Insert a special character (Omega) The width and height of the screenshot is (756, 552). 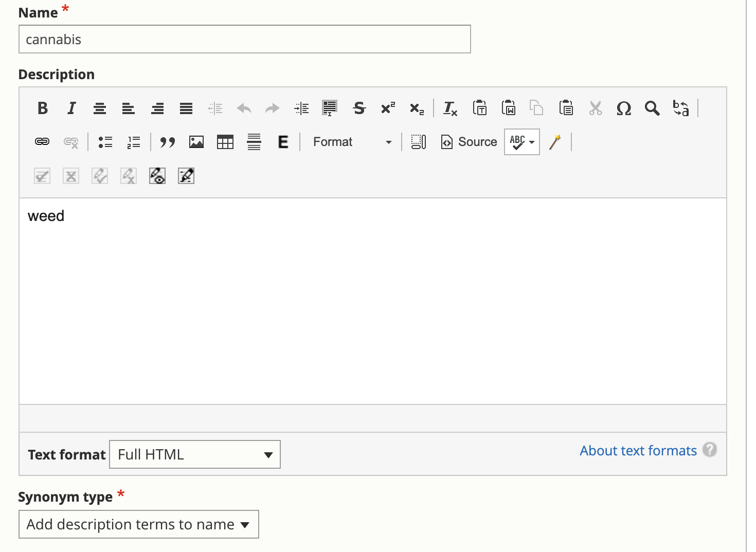pos(624,108)
